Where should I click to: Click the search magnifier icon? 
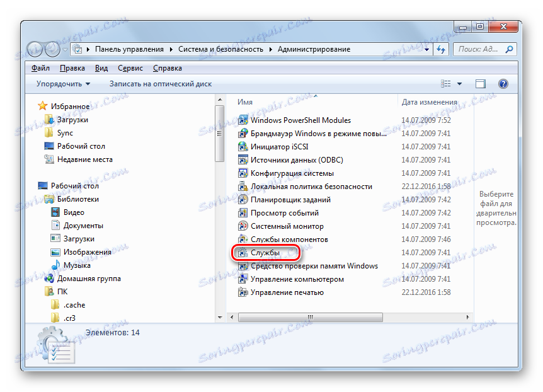(509, 49)
